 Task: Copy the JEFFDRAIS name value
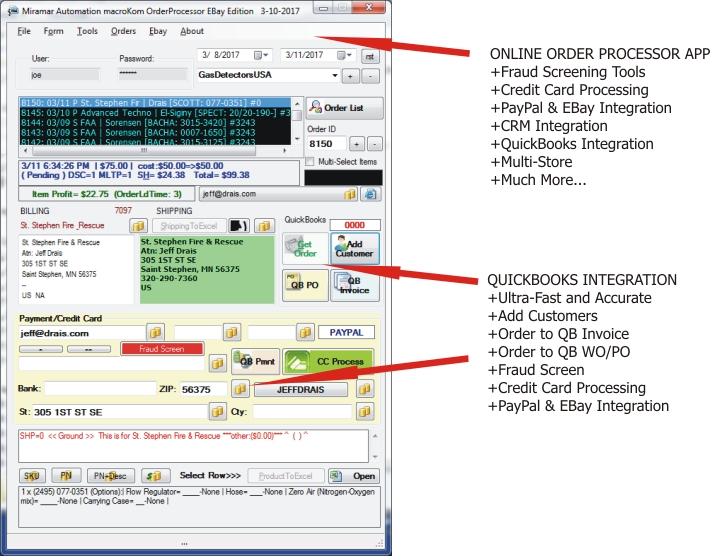pos(365,388)
